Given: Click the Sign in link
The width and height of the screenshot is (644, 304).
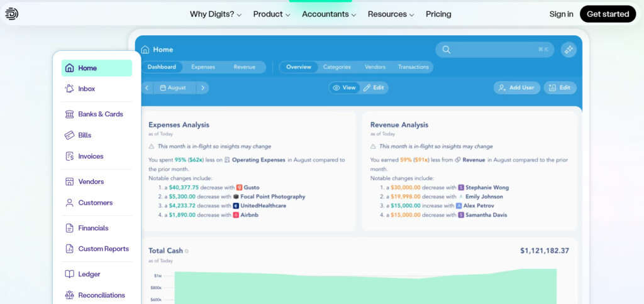Looking at the screenshot, I should point(561,14).
